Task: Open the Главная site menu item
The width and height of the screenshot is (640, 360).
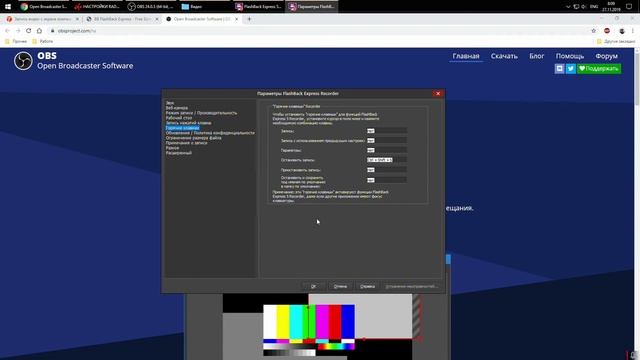Action: click(x=466, y=56)
